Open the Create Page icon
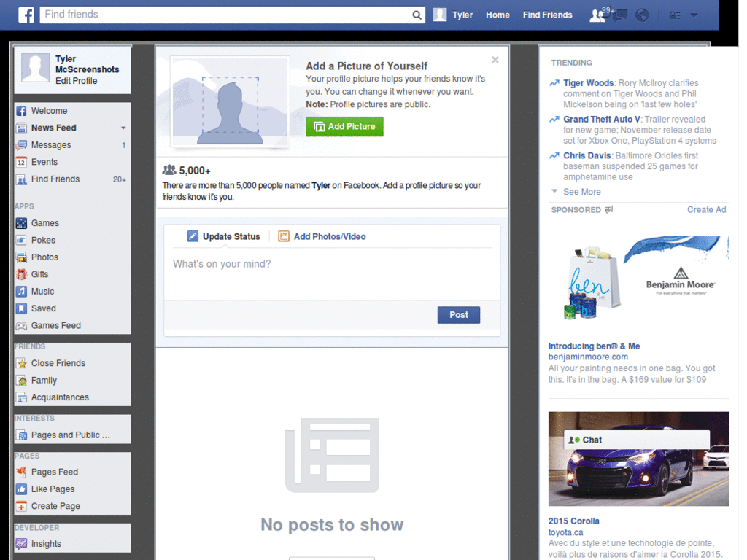This screenshot has width=747, height=560. click(21, 506)
